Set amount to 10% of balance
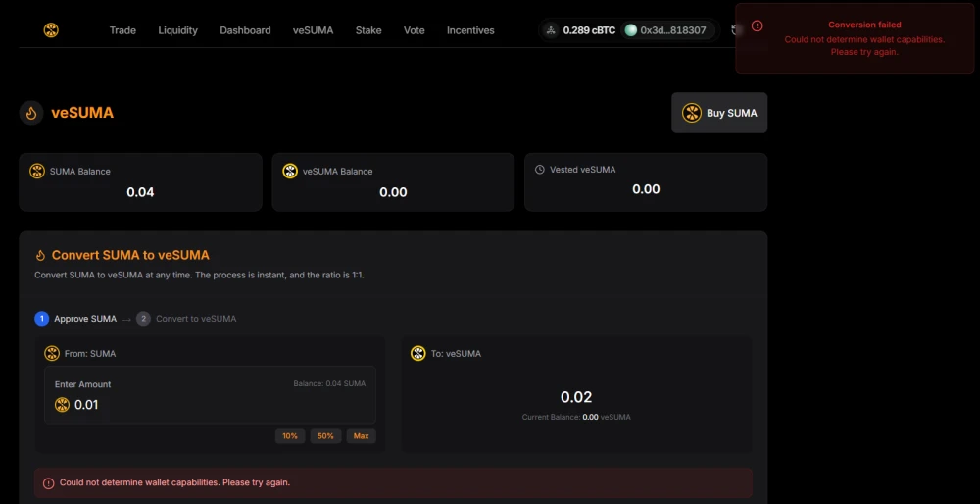Viewport: 980px width, 504px height. pos(290,435)
